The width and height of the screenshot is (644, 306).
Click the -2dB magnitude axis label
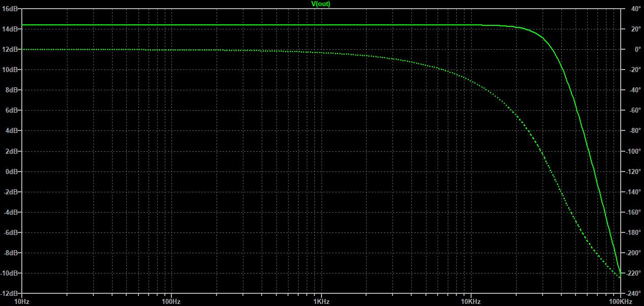(x=11, y=192)
